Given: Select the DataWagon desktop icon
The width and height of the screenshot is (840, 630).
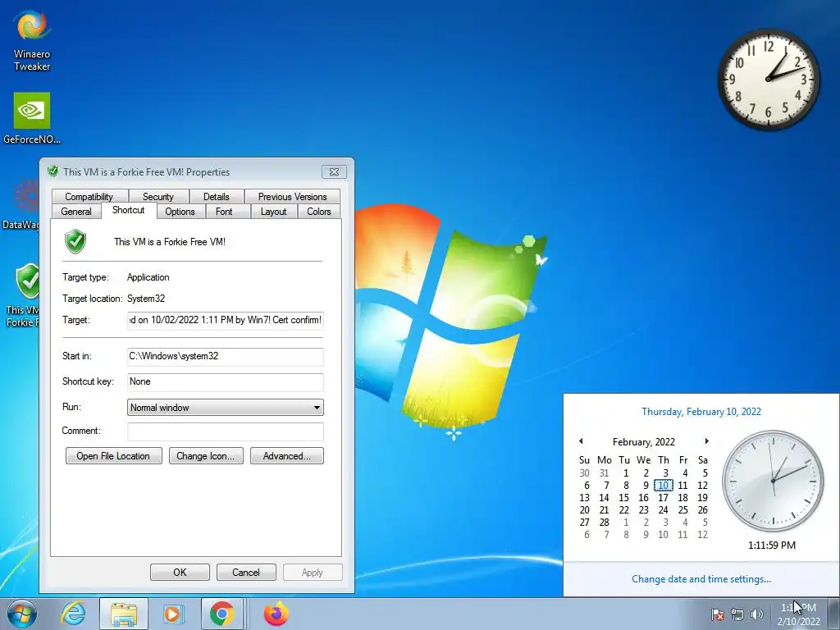Looking at the screenshot, I should (x=21, y=204).
